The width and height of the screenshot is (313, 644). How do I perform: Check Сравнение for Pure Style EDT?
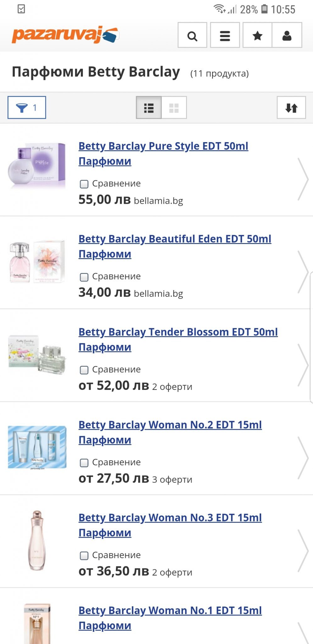pyautogui.click(x=84, y=184)
